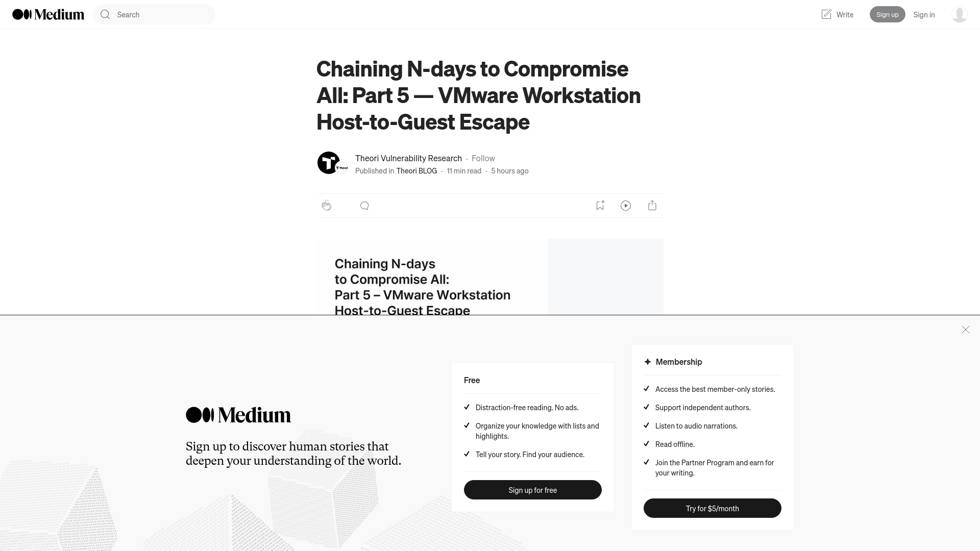Click the Theori Vulnerability Research author name
Viewport: 980px width, 551px height.
tap(408, 158)
